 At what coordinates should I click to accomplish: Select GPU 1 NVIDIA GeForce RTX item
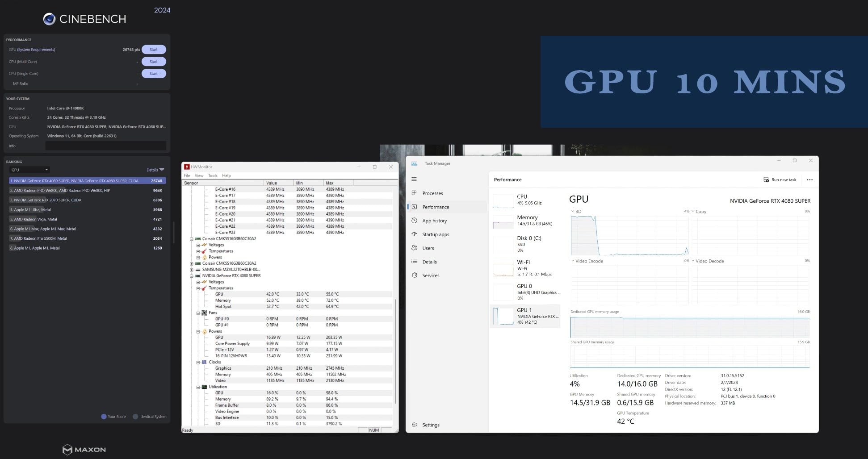click(x=525, y=317)
